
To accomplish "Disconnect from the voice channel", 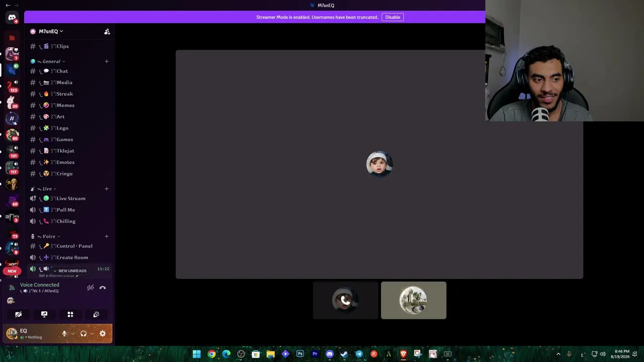I will 103,288.
